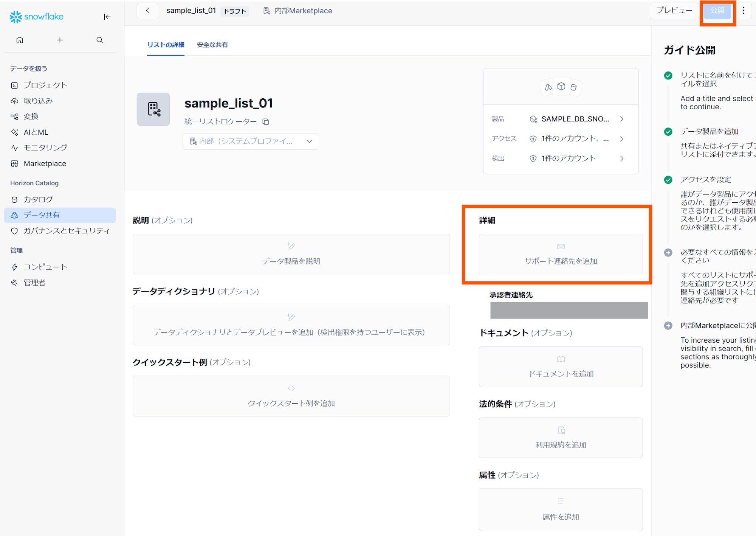Screen dimensions: 756x536
Task: Select the リストの詳細 tab
Action: (166, 45)
